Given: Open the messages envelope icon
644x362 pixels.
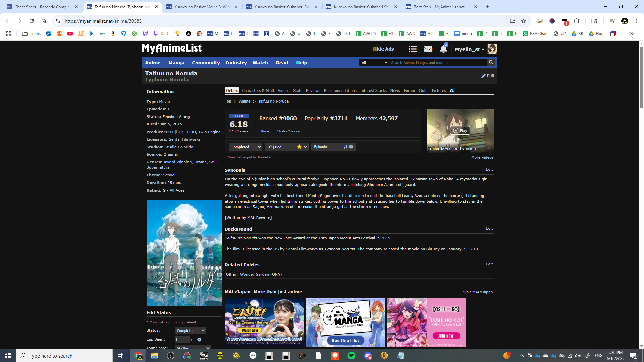Looking at the screenshot, I should (428, 49).
